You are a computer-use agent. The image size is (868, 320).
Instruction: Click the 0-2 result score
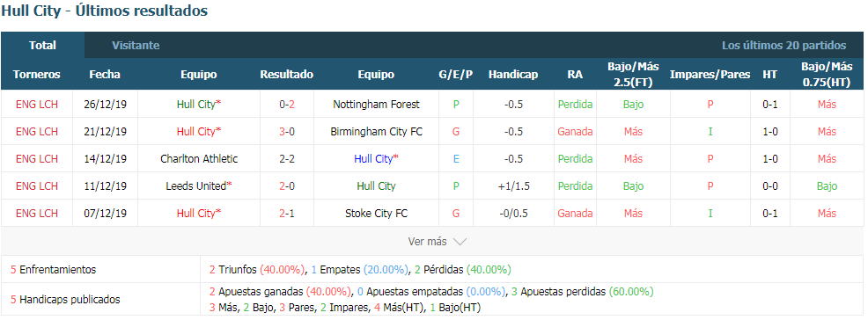click(x=287, y=104)
